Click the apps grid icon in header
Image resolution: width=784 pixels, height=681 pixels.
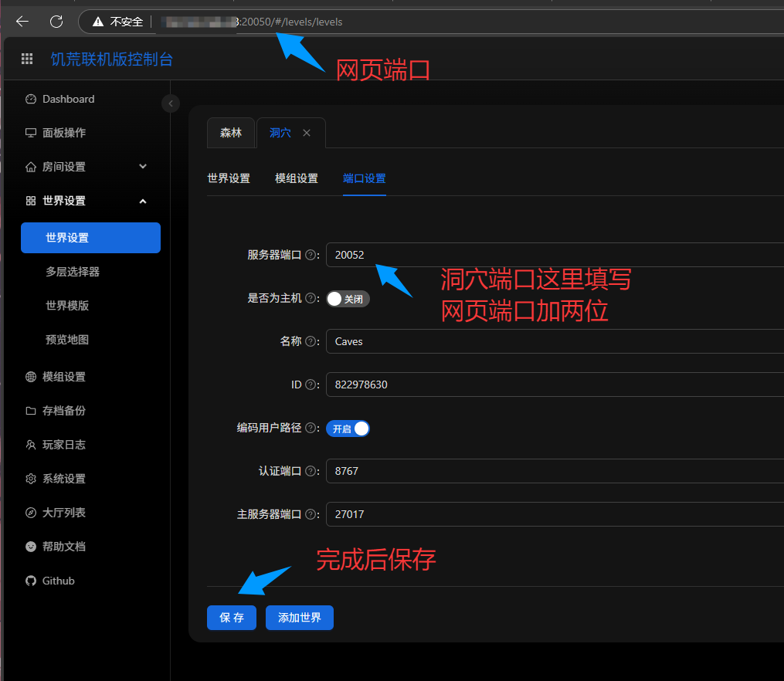tap(27, 59)
